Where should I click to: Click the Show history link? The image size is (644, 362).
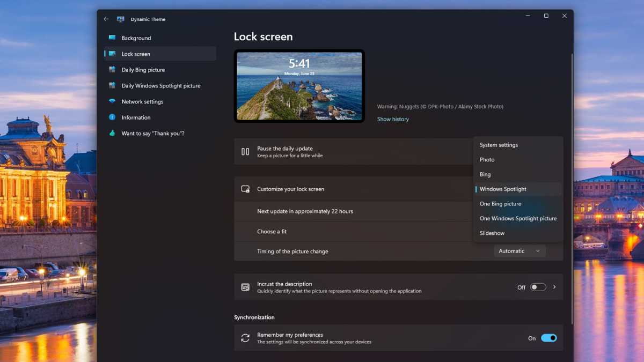pyautogui.click(x=393, y=119)
